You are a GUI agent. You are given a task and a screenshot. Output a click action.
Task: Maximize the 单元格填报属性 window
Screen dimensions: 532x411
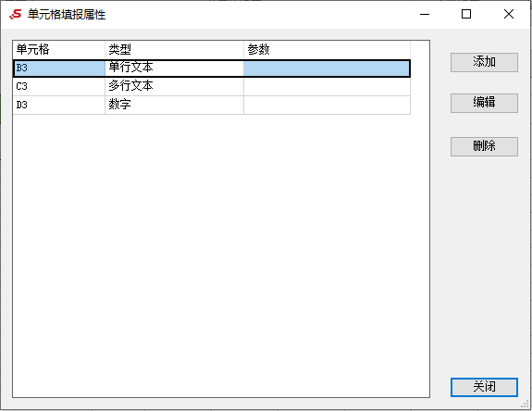coord(466,14)
